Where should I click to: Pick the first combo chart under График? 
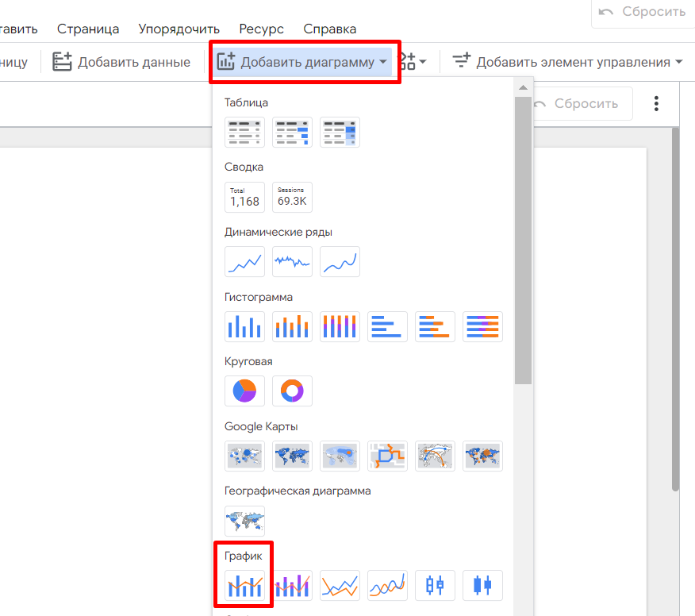244,585
